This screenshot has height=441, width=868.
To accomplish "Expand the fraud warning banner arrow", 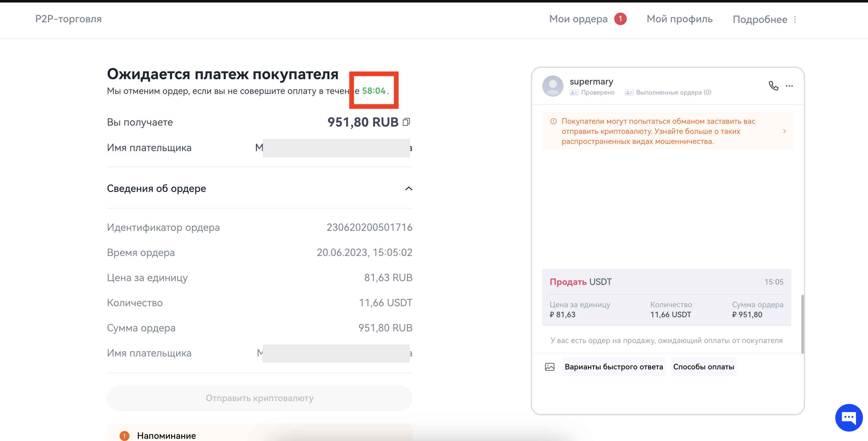I will click(x=784, y=131).
